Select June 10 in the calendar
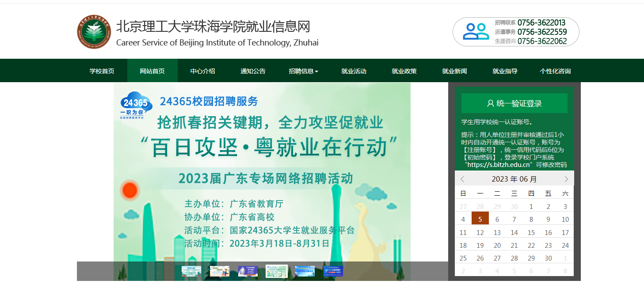Image resolution: width=644 pixels, height=288 pixels. [565, 219]
